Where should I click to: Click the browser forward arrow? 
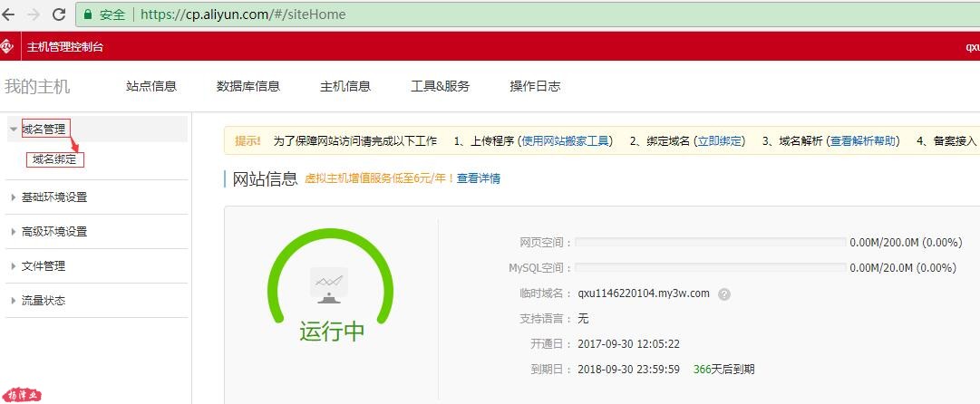[x=34, y=14]
